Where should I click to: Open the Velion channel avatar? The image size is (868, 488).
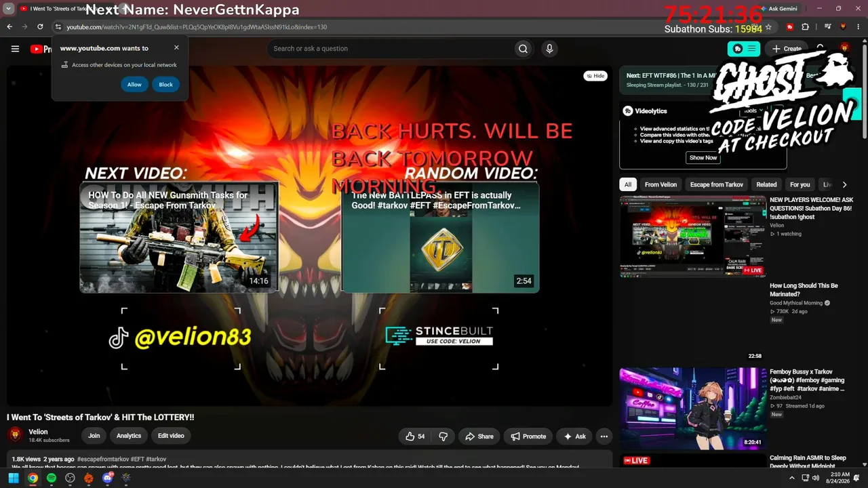[15, 435]
